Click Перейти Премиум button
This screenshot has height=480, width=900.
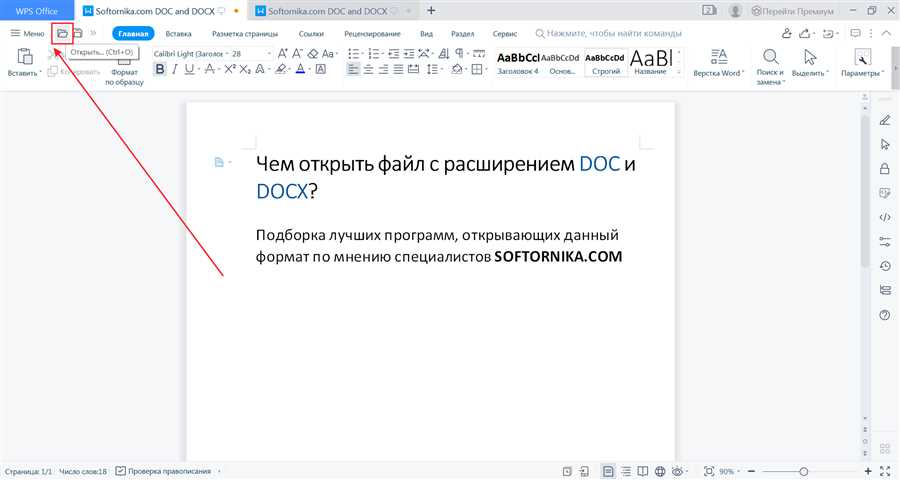pos(792,11)
